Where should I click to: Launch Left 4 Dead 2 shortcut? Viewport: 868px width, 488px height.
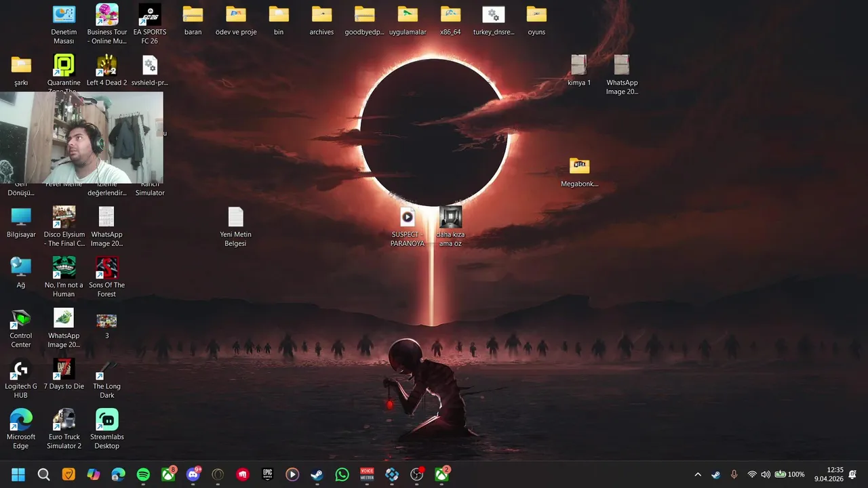[x=107, y=71]
